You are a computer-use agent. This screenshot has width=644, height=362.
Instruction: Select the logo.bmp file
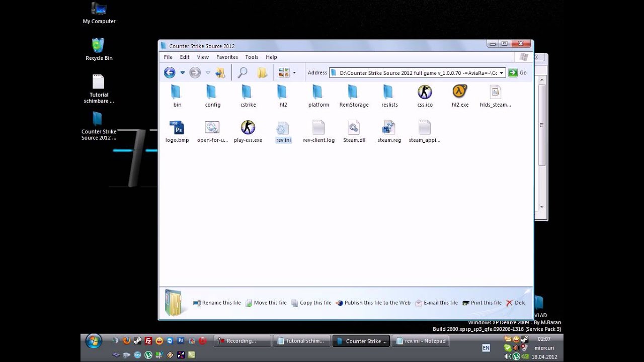pos(177,131)
